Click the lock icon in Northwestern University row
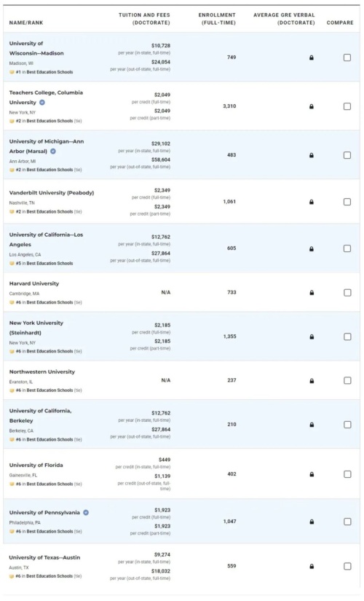Viewport: 364px width, 601px height. (x=312, y=380)
